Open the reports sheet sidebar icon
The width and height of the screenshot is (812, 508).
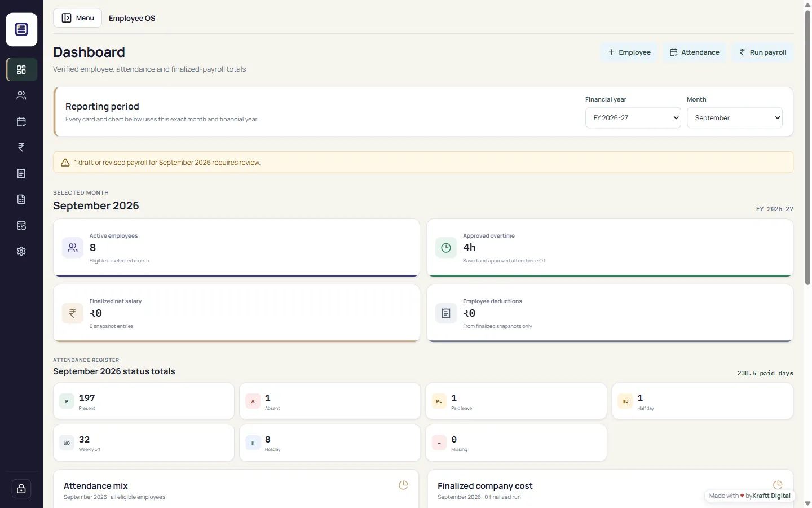pos(21,199)
